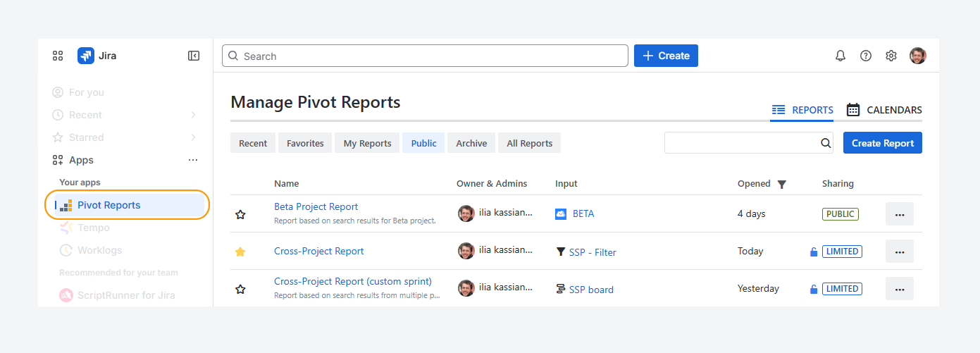Screen dimensions: 980x353
Task: Select the Public tab
Action: tap(423, 143)
